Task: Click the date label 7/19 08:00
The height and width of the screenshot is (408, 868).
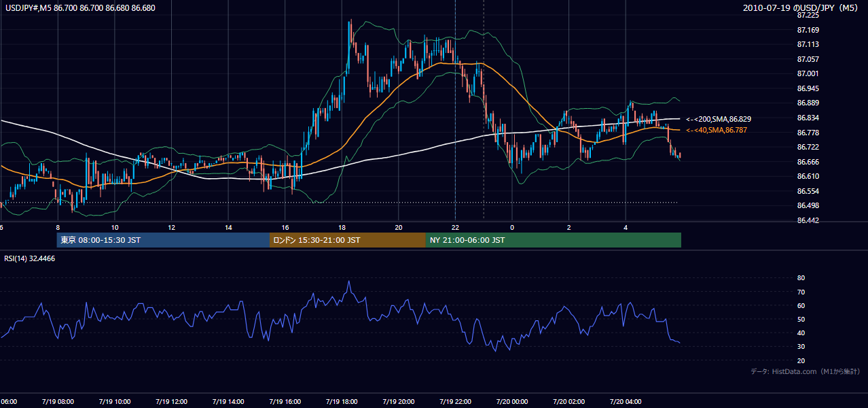Action: coord(58,402)
